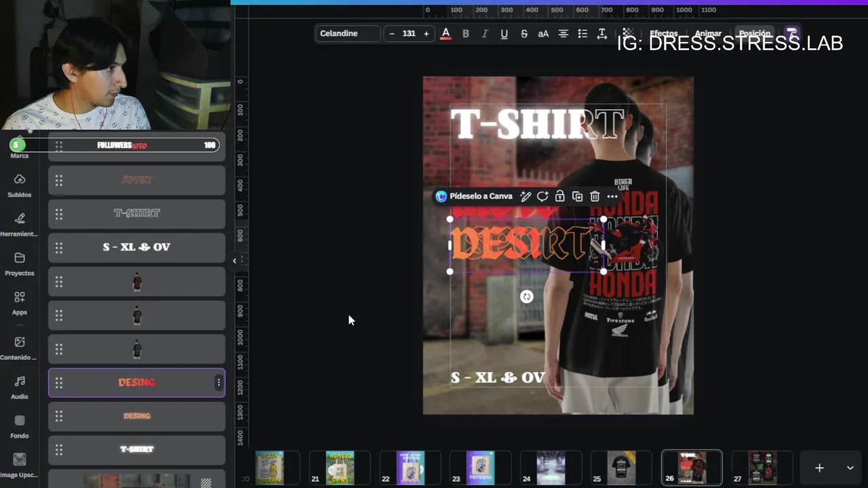Open more options on floating toolbar

coord(612,197)
